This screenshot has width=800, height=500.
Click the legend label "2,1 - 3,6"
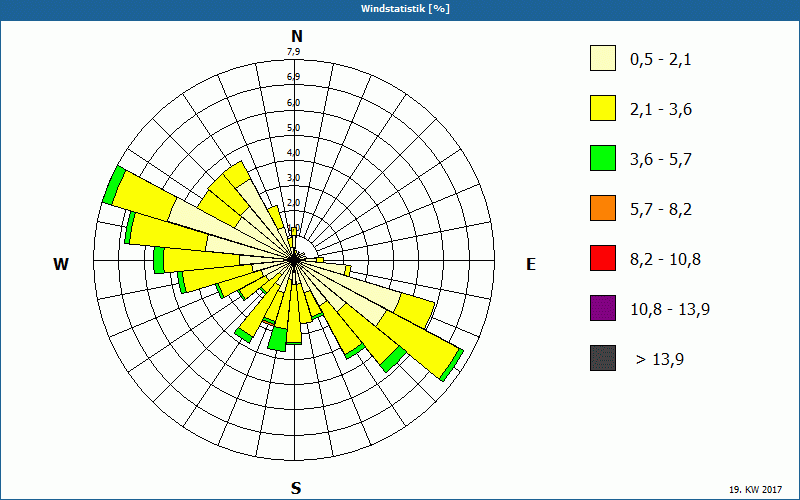(661, 110)
